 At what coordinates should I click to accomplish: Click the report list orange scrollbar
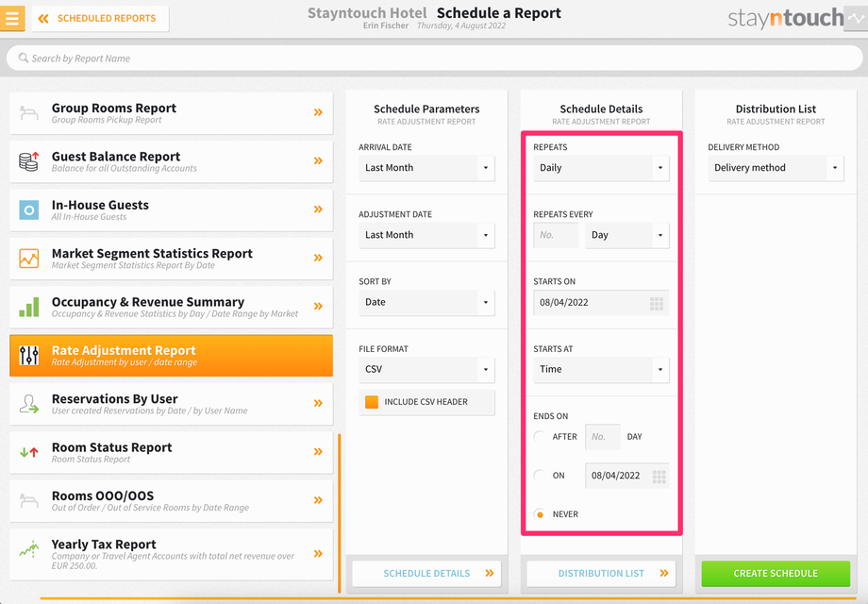click(x=340, y=513)
